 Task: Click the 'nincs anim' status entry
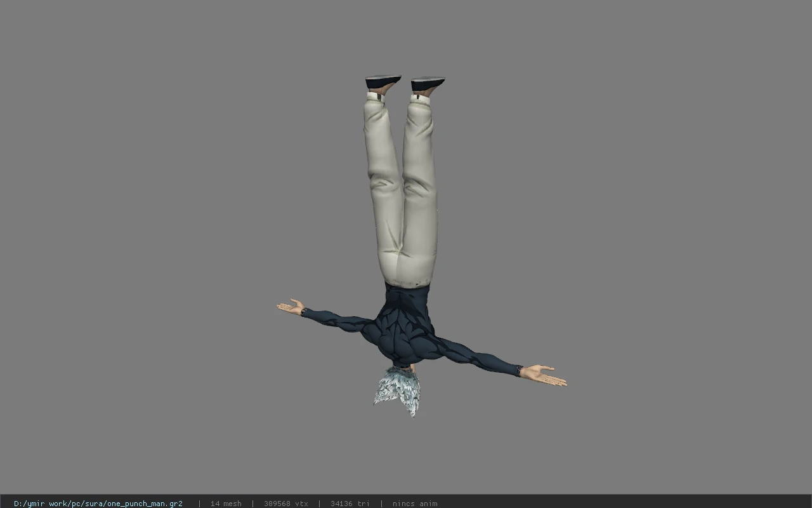(x=415, y=504)
